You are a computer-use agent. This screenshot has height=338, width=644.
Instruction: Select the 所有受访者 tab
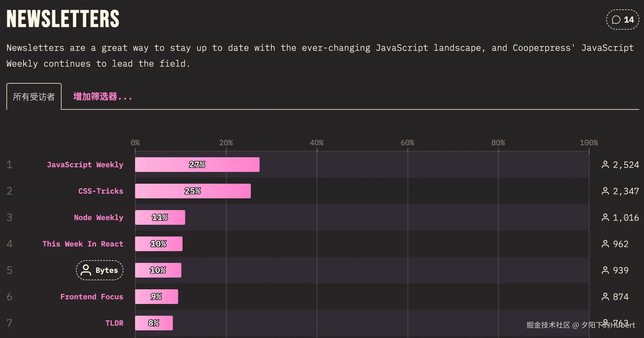[x=34, y=97]
